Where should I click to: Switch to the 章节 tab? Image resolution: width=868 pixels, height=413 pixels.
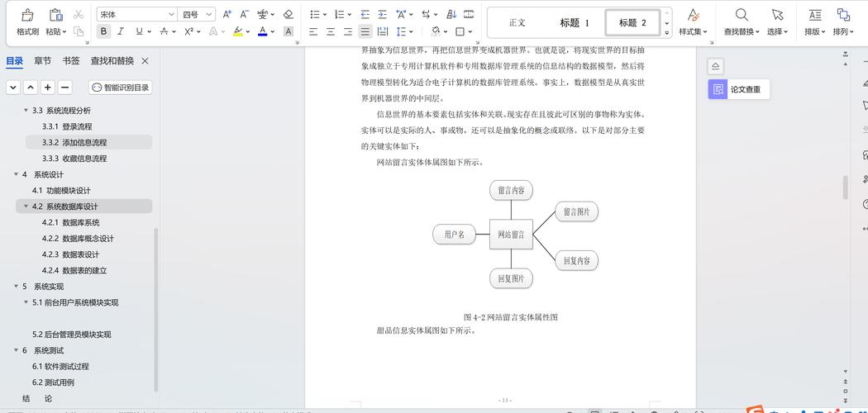42,60
